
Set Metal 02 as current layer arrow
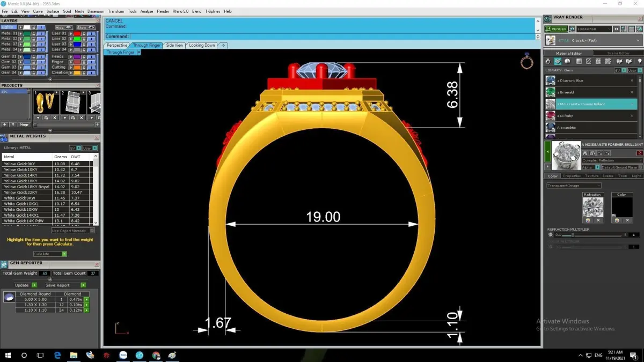click(20, 39)
